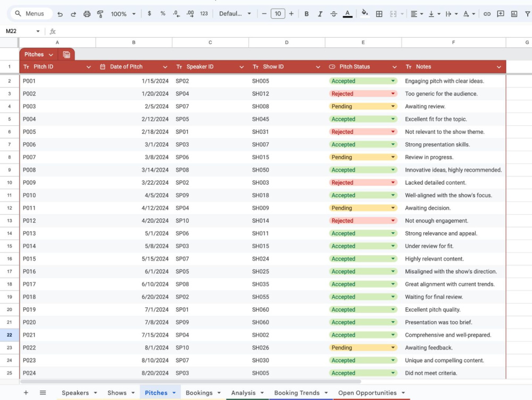Open the Pitches table menu dropdown

pyautogui.click(x=51, y=55)
